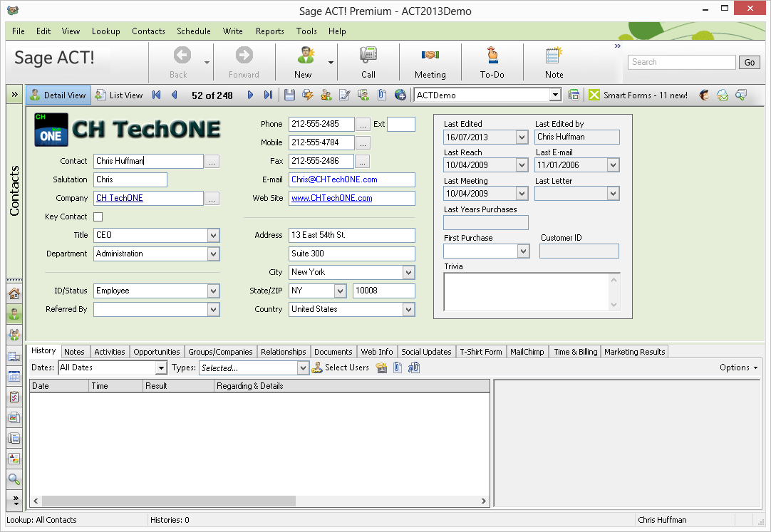Expand the left navigation pane chevron

pyautogui.click(x=14, y=94)
